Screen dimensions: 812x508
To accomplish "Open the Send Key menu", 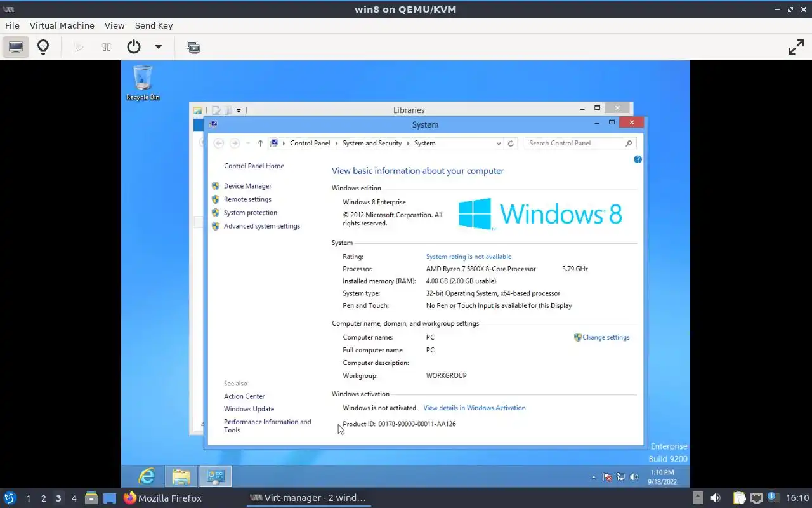I will coord(154,25).
